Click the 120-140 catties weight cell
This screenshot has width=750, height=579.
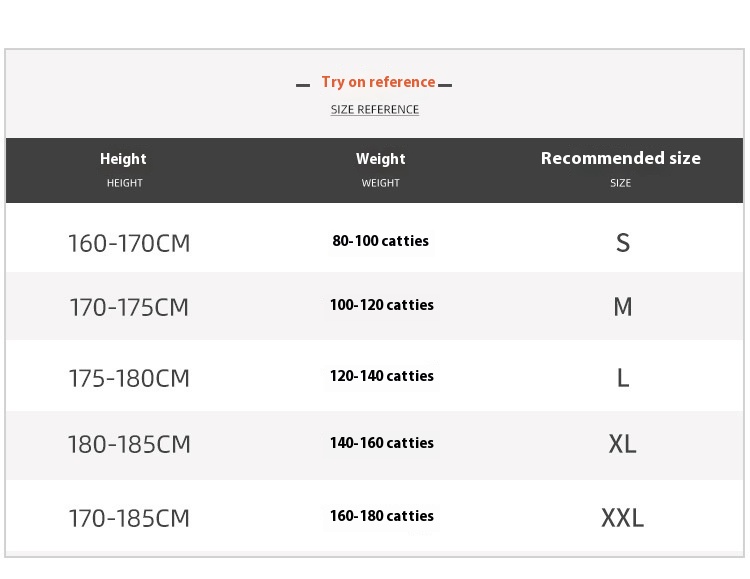coord(382,376)
